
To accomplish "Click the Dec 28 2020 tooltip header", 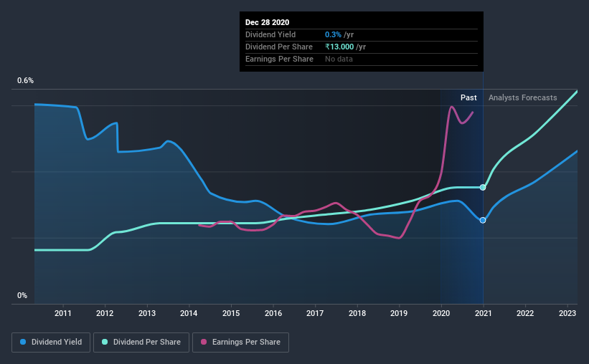I will 267,22.
